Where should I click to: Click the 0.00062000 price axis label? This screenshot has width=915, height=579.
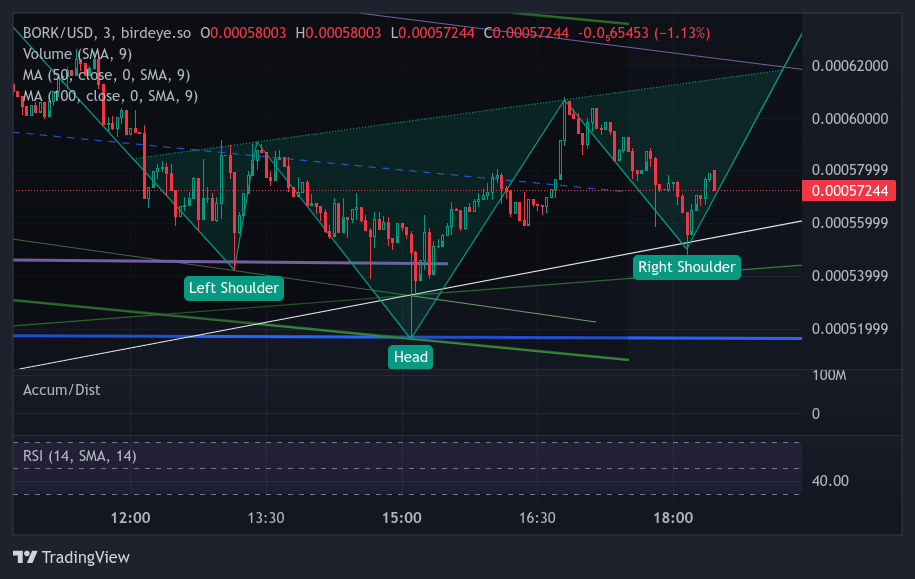[850, 66]
